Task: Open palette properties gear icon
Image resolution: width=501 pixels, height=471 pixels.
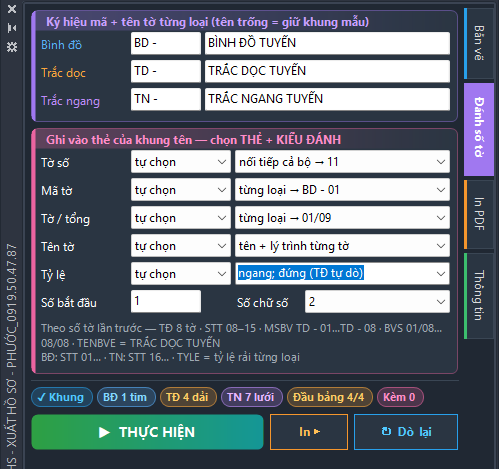Action: (x=12, y=47)
